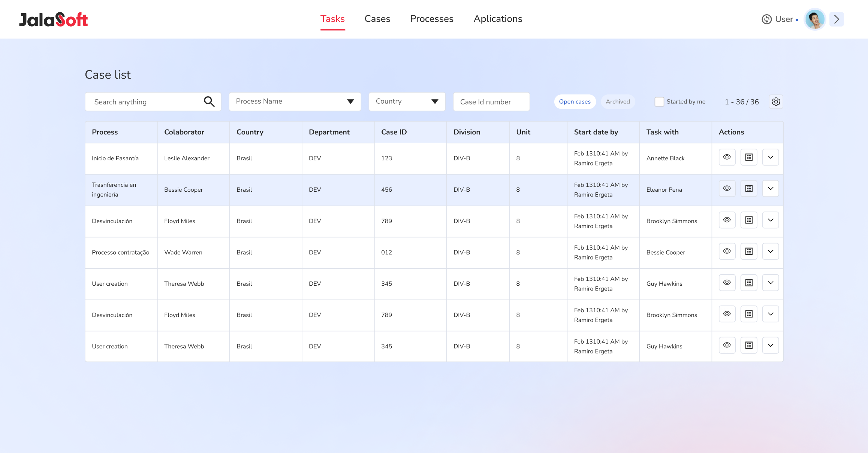Open the Country filter dropdown
868x453 pixels.
[x=407, y=102]
